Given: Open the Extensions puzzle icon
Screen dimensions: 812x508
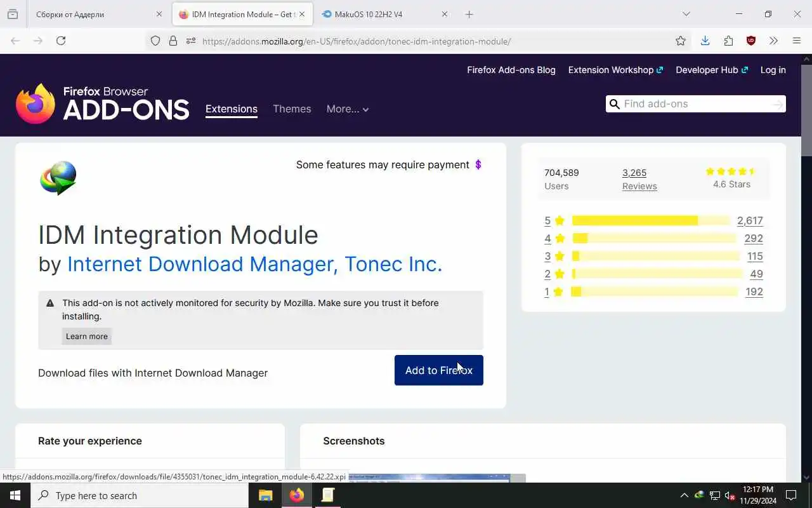Looking at the screenshot, I should click(728, 41).
